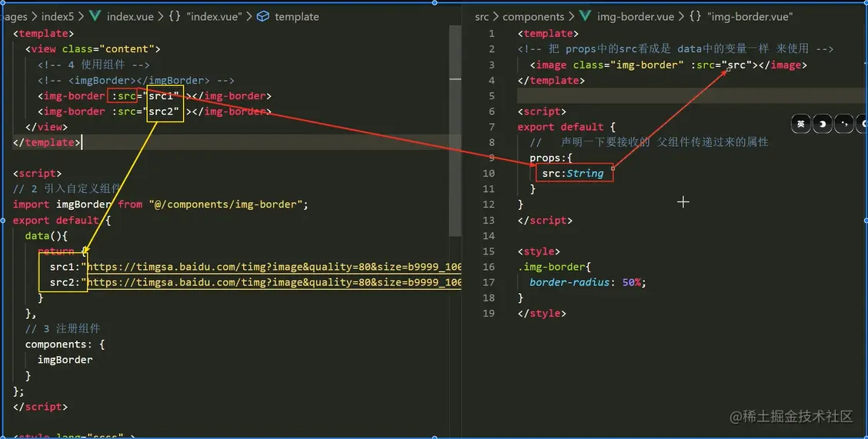Click the comment "2 引入自定义组件"

(x=67, y=188)
